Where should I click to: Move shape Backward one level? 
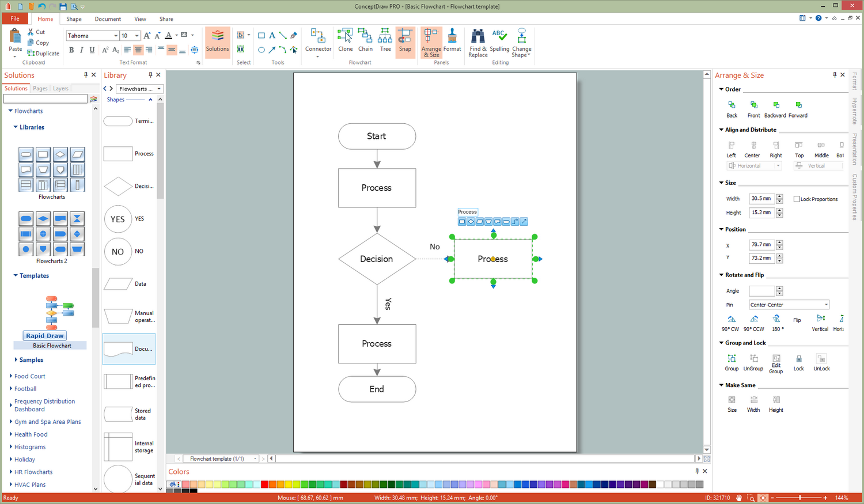pyautogui.click(x=775, y=109)
